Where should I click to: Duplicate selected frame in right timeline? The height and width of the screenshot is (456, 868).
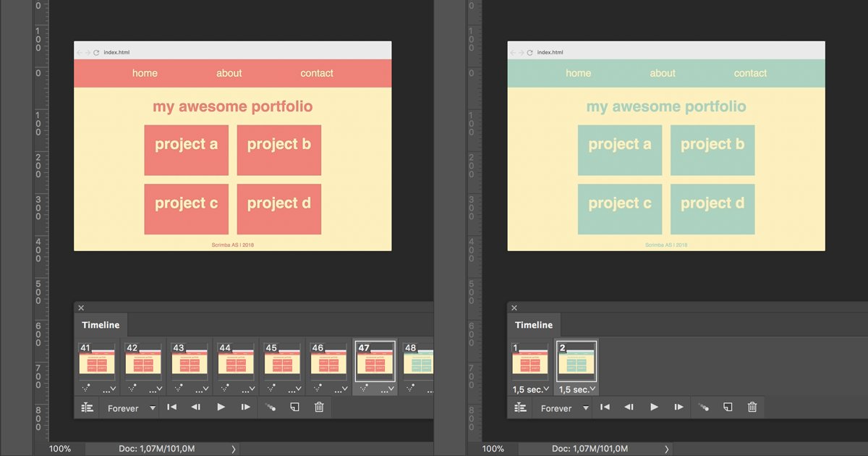tap(728, 408)
